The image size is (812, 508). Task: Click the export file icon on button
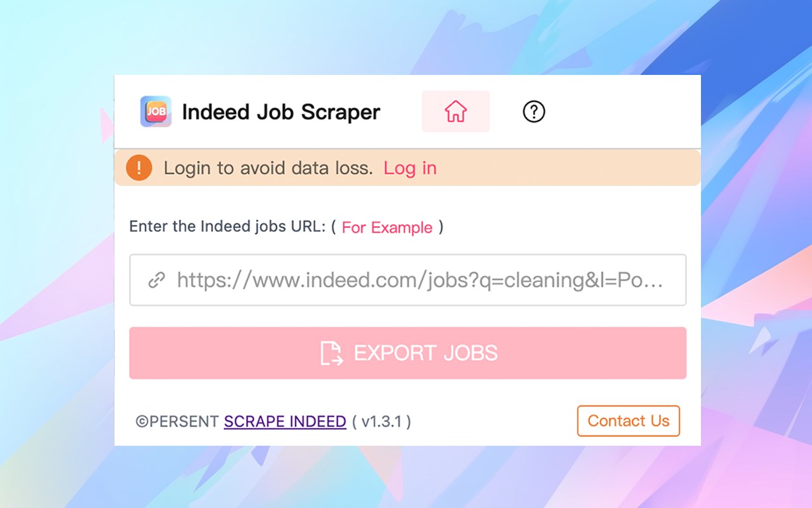pyautogui.click(x=332, y=353)
